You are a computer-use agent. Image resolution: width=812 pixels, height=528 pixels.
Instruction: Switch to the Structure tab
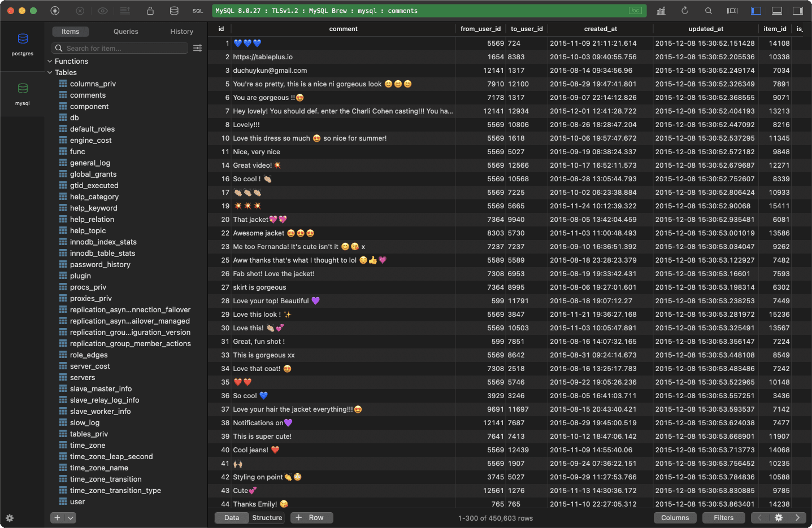pos(267,517)
